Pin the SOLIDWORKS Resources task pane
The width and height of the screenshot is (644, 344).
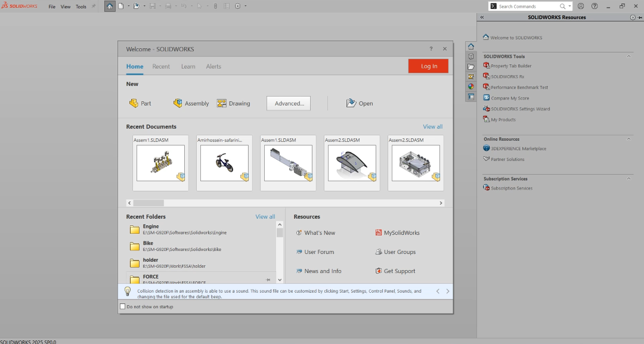pyautogui.click(x=639, y=17)
